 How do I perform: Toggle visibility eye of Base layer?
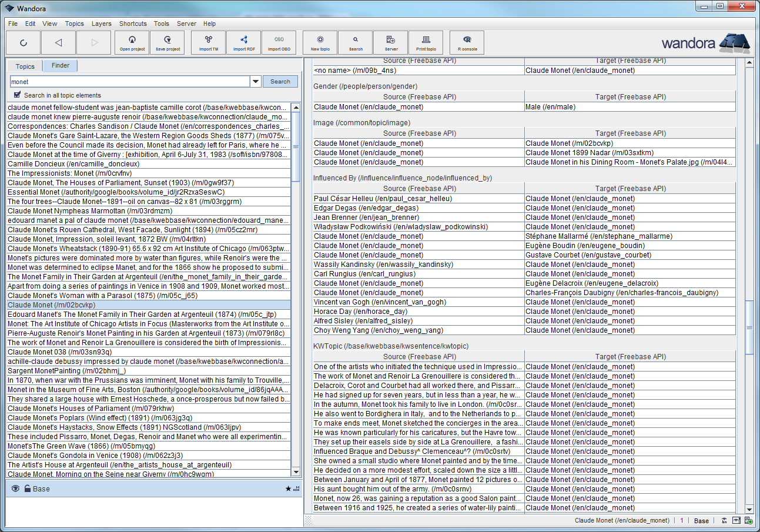point(15,488)
